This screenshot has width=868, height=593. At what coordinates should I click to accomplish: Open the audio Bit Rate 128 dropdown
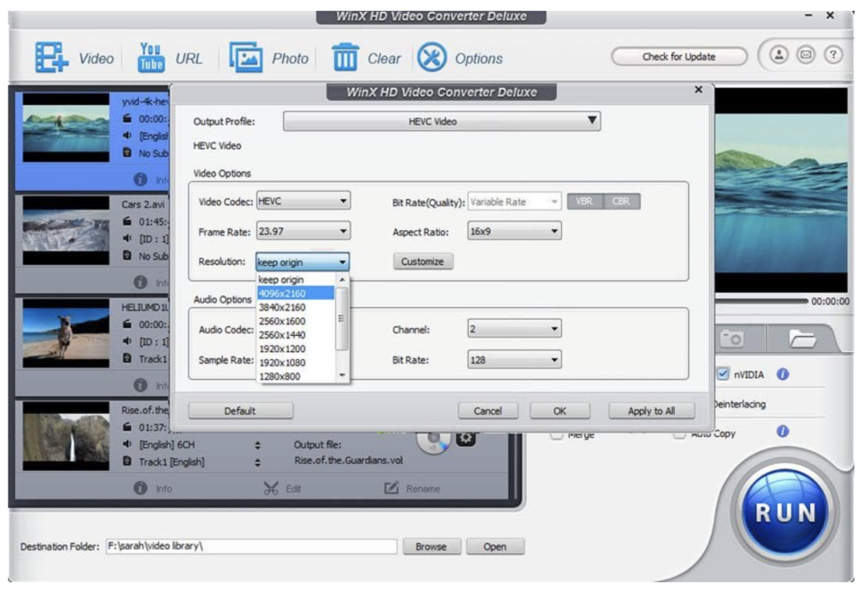pyautogui.click(x=515, y=360)
